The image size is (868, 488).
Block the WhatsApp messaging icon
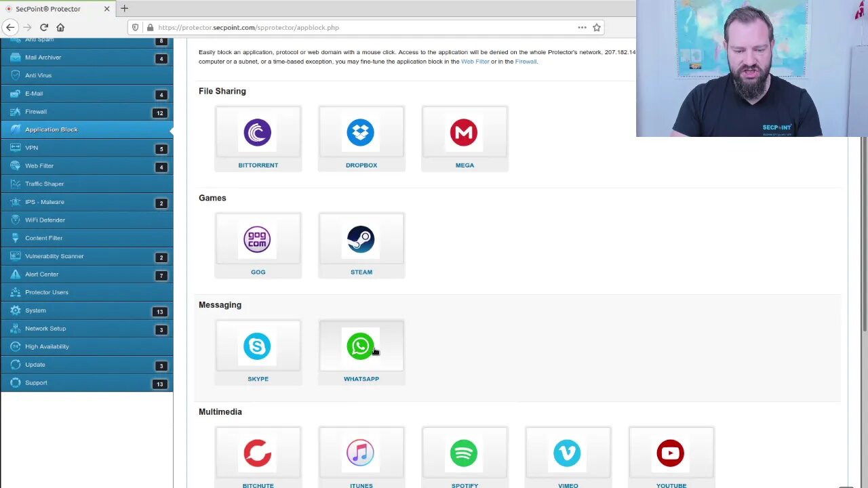[x=361, y=346]
